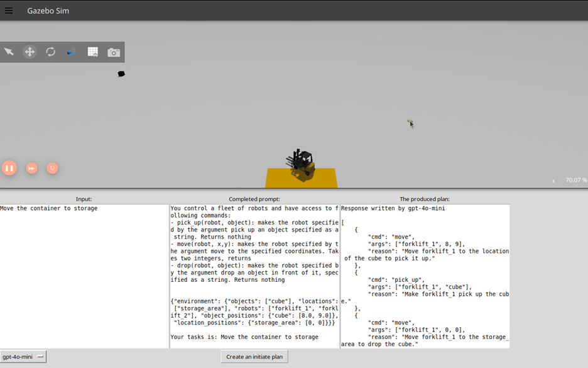Capture a screenshot using the camera icon

coord(113,52)
